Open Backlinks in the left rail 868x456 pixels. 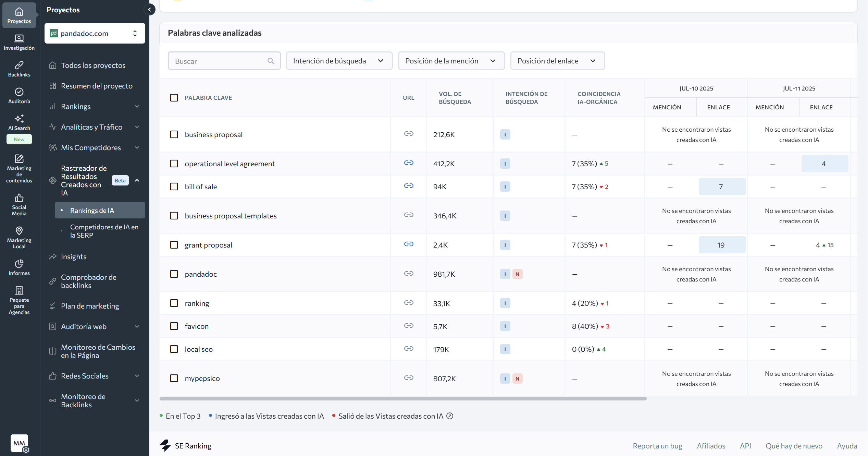point(19,69)
